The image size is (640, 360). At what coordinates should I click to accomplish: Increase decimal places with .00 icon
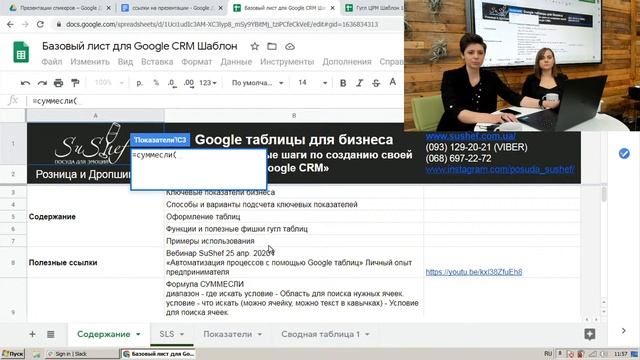click(189, 83)
